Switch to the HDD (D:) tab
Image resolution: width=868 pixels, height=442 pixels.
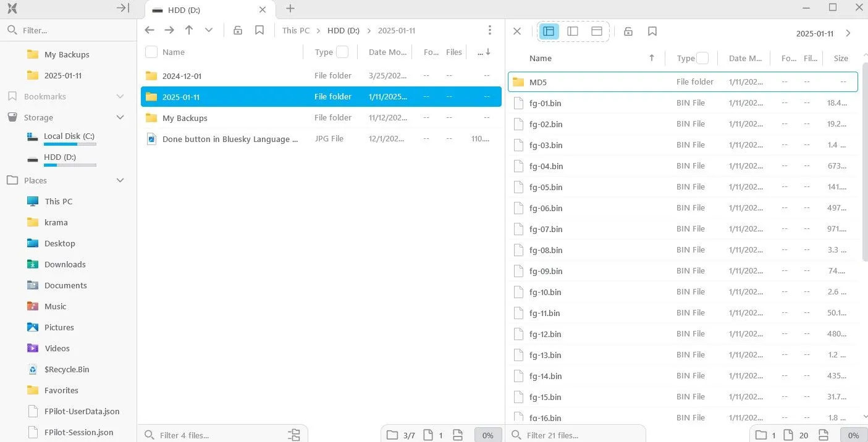pos(204,10)
